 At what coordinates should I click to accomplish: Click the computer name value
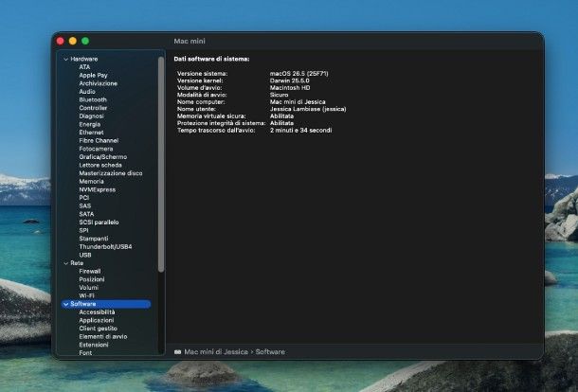click(298, 101)
